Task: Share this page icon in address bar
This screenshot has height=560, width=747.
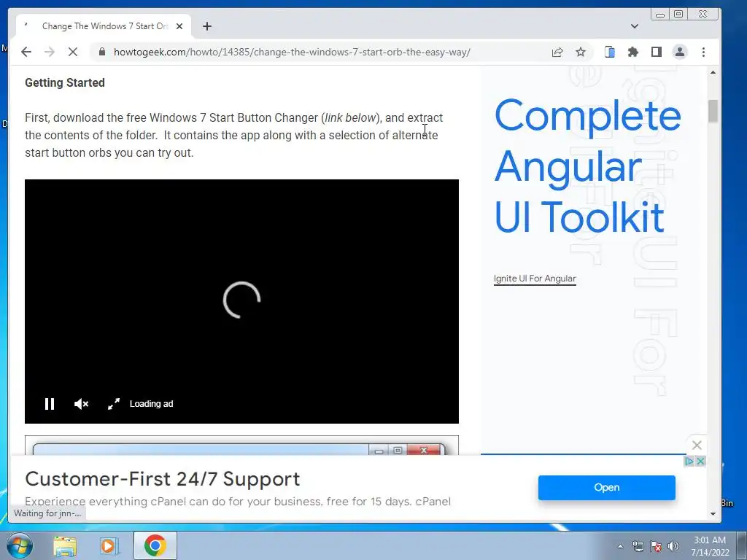Action: [557, 52]
